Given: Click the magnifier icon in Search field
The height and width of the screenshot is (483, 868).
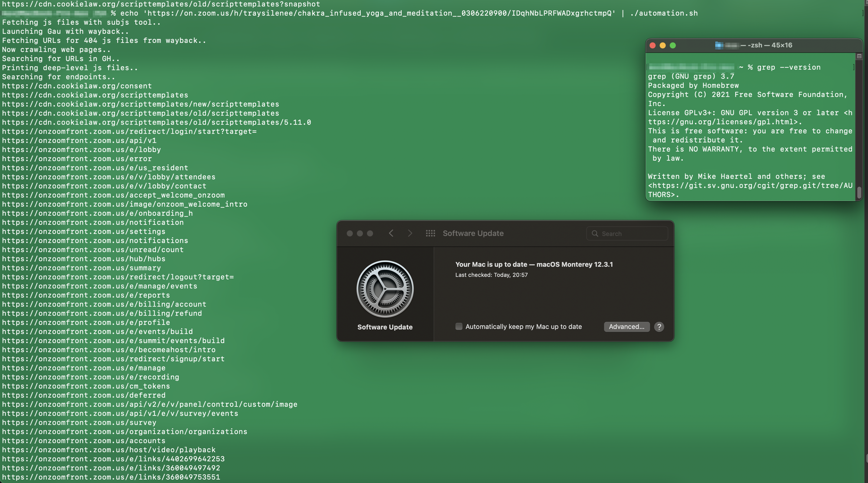Looking at the screenshot, I should click(x=595, y=233).
